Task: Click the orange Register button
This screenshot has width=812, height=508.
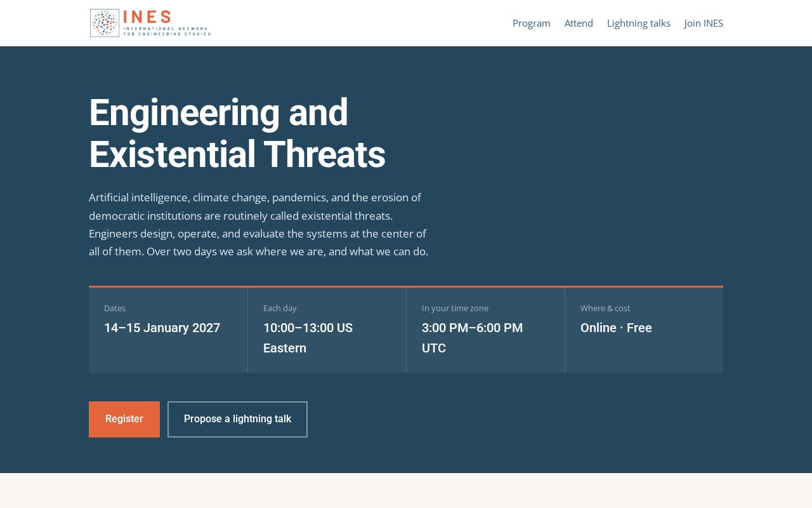Action: pos(124,419)
